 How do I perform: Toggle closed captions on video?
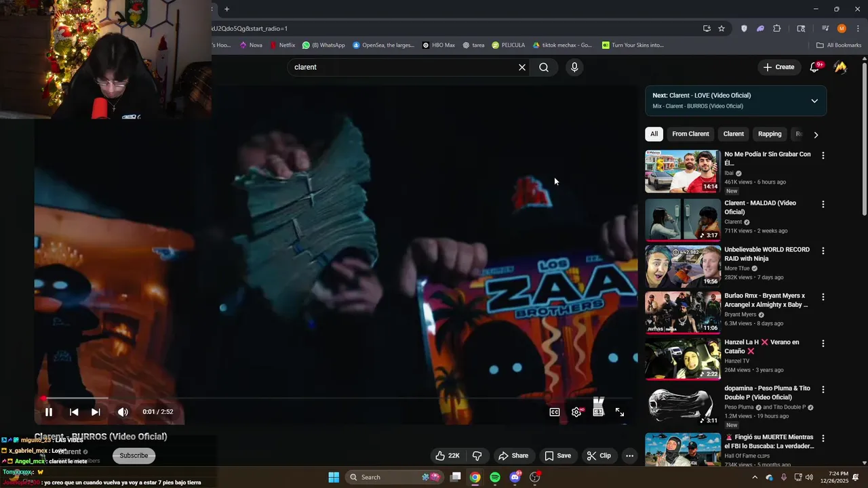(x=555, y=412)
